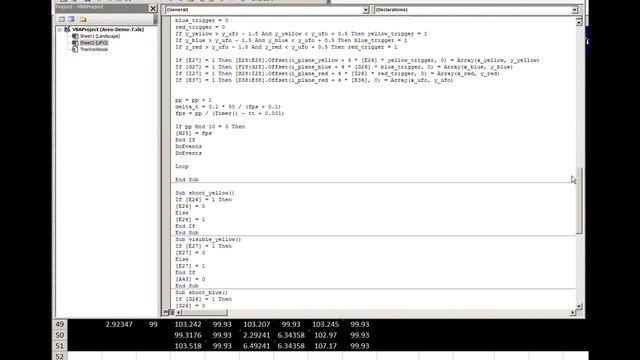This screenshot has width=640, height=360.
Task: Click cell showing 103.245 in row 49
Action: click(325, 324)
